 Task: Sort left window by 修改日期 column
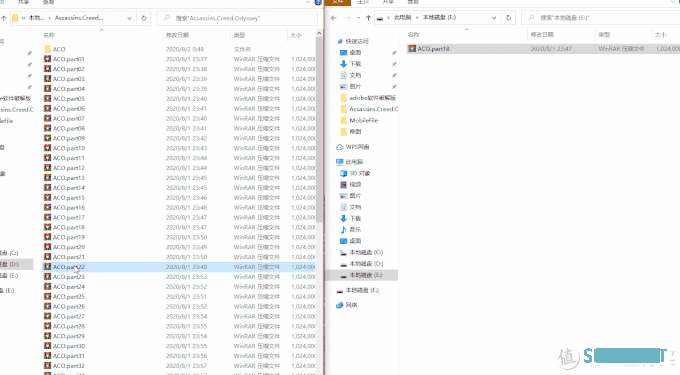pyautogui.click(x=177, y=35)
